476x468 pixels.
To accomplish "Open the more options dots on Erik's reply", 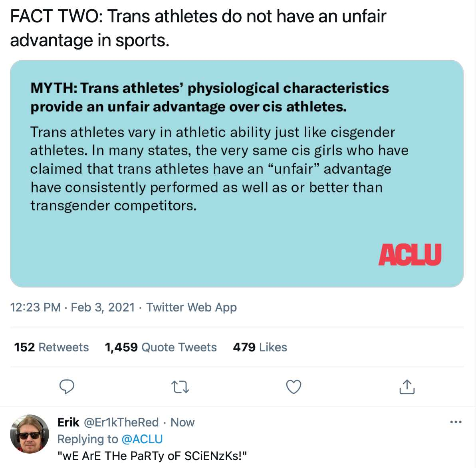I will (x=456, y=422).
